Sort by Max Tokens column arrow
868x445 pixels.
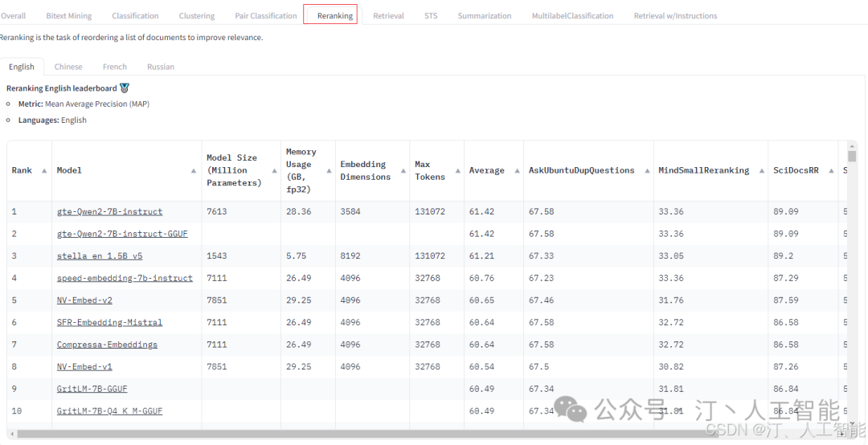pyautogui.click(x=457, y=171)
